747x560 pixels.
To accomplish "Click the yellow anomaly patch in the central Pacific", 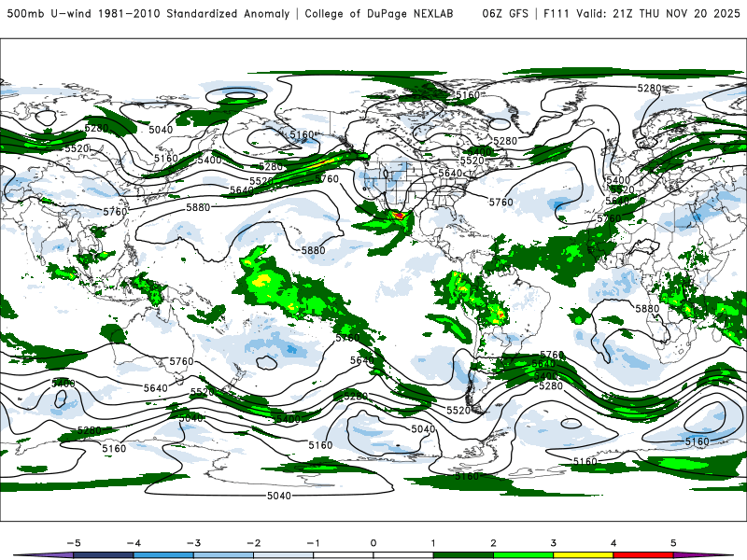I will tap(262, 281).
